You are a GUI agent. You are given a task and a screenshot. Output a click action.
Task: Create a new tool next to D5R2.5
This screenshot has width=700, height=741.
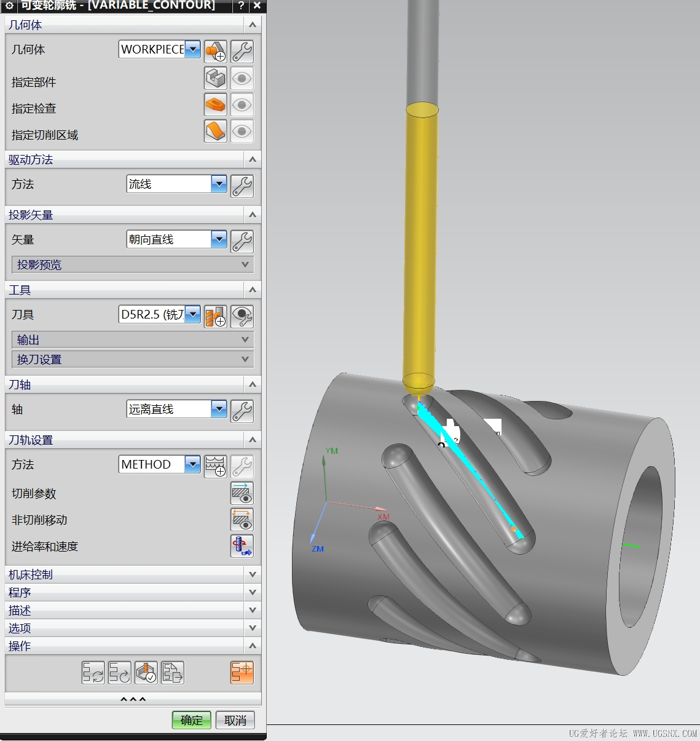(216, 316)
